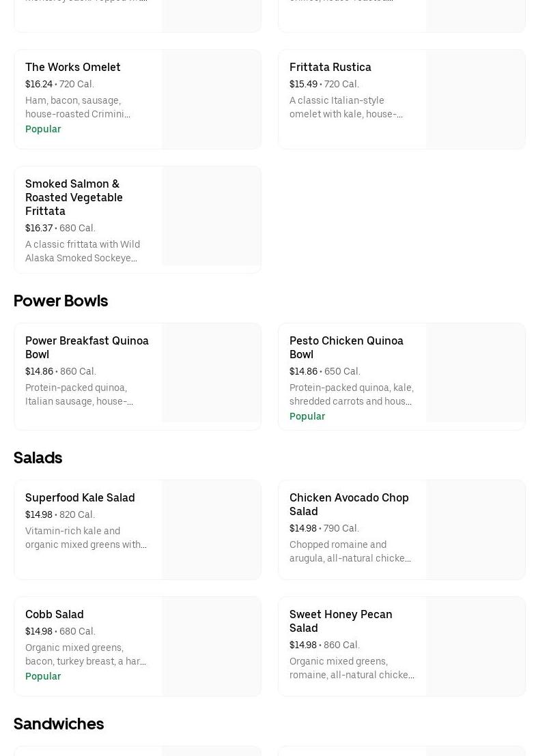Click the Sandwiches section heading
Image resolution: width=549 pixels, height=756 pixels.
point(59,724)
